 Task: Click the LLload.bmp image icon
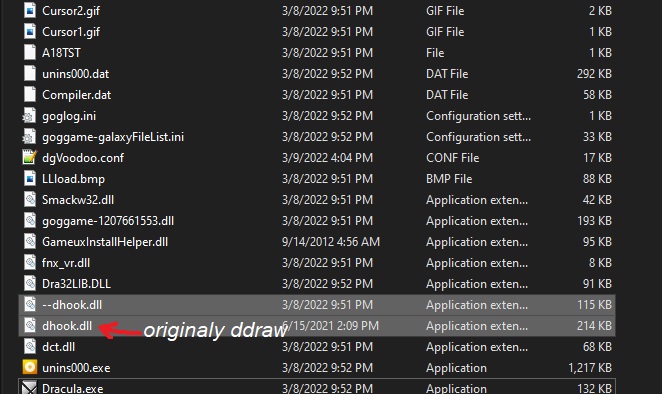(x=30, y=179)
